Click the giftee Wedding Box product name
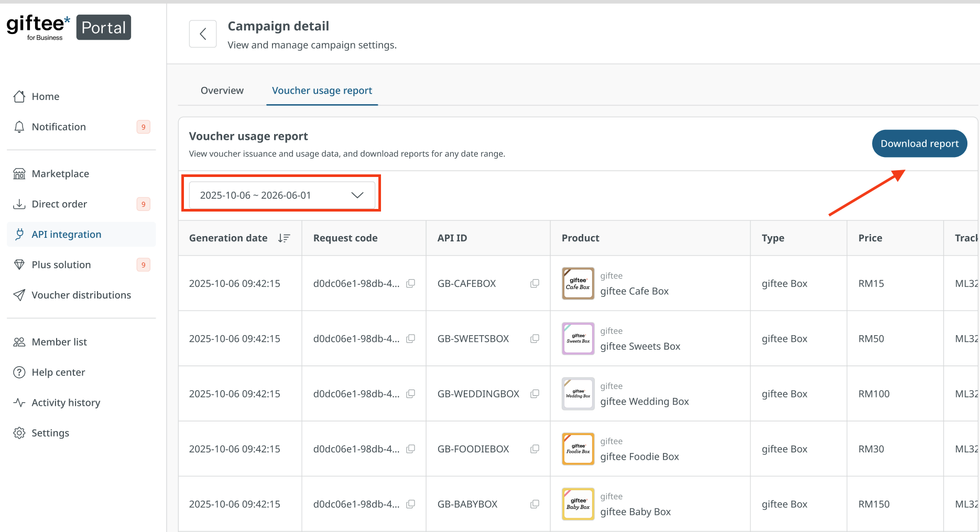980x532 pixels. (645, 402)
